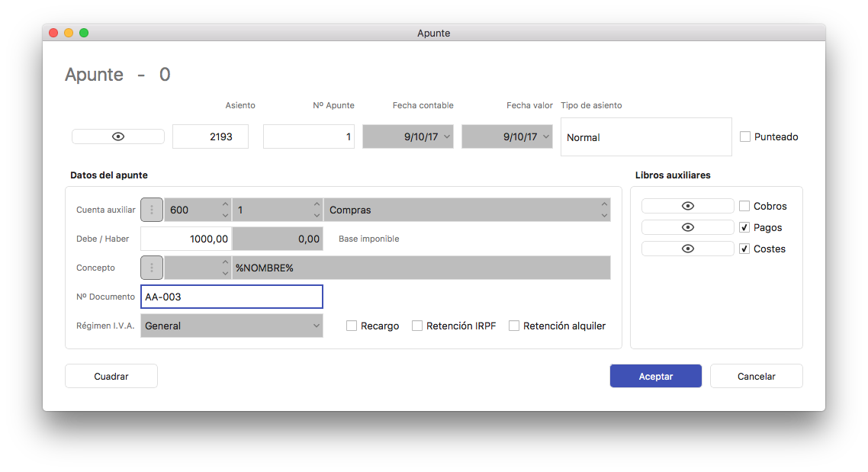This screenshot has height=472, width=868.
Task: Open the Fecha contable date dropdown
Action: coord(446,137)
